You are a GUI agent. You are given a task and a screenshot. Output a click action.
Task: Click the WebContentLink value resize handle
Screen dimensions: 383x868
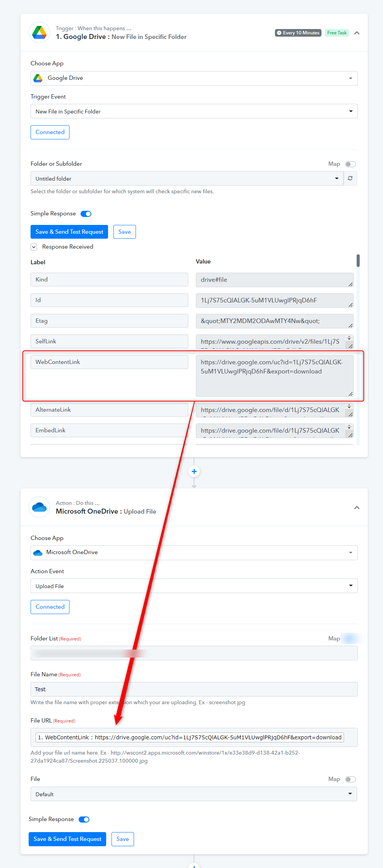click(351, 394)
